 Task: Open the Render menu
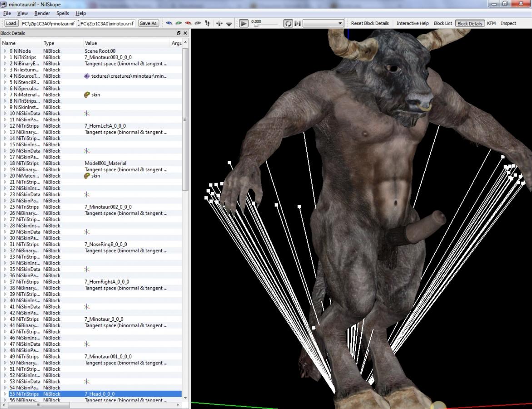(x=42, y=13)
